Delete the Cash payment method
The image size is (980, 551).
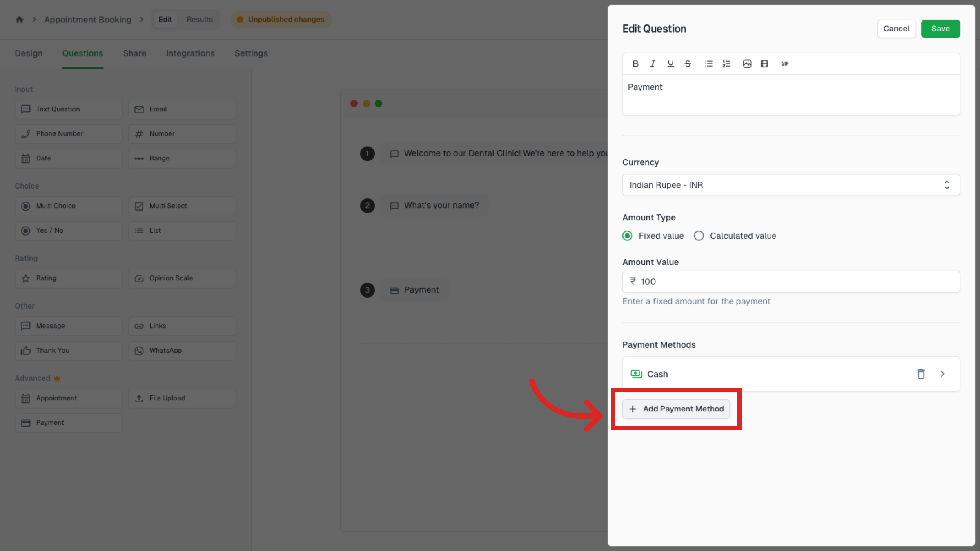point(921,374)
